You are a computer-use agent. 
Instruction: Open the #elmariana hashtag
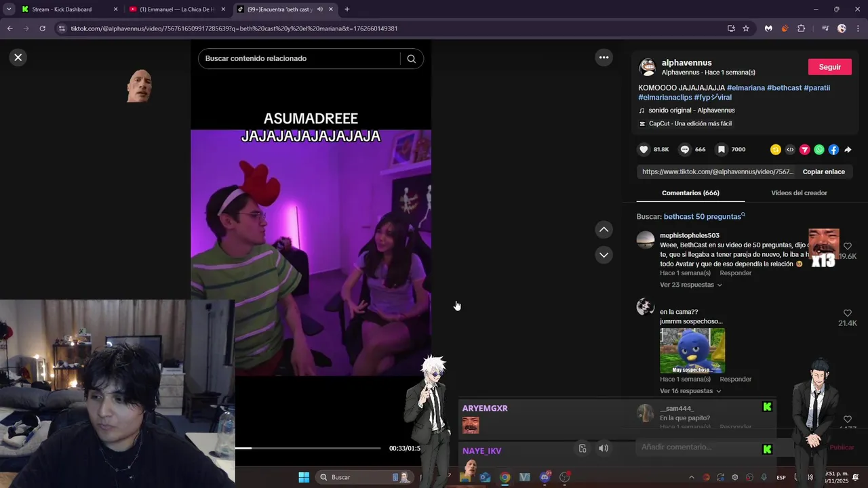[x=745, y=88]
